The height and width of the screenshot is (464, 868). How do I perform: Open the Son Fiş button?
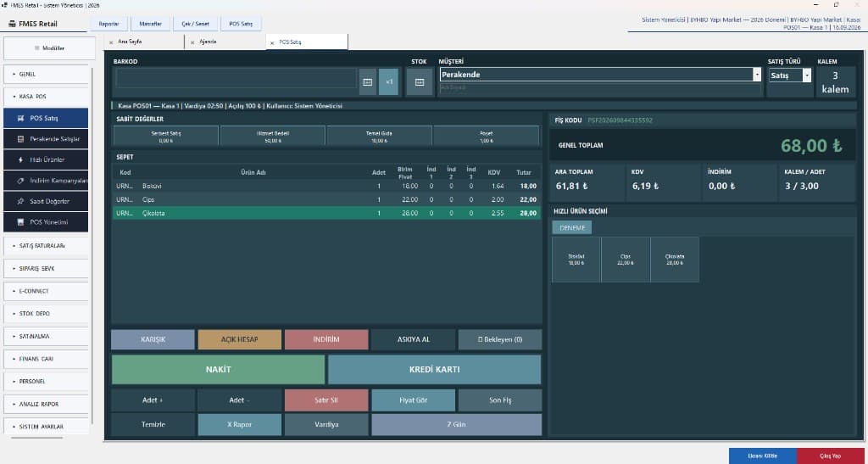(500, 400)
